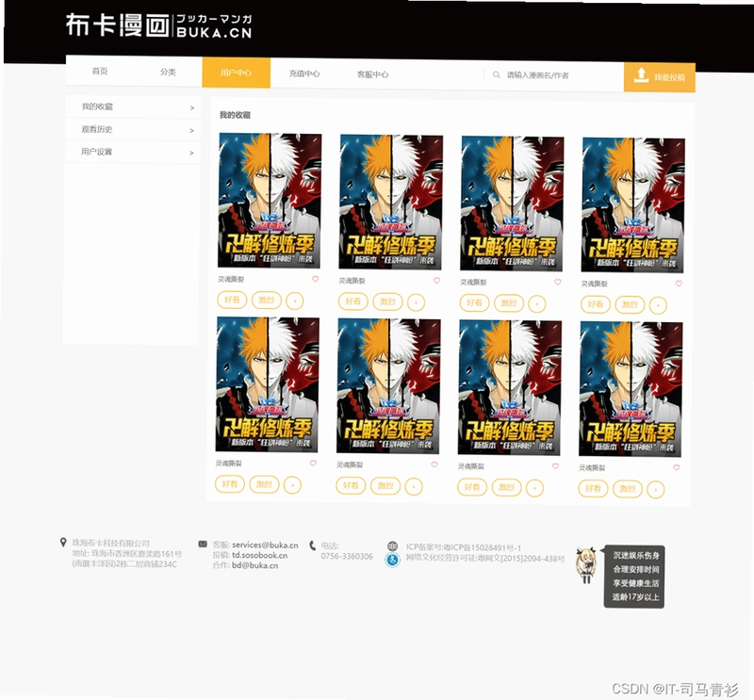
Task: Open 用户设置 in the sidebar
Action: click(x=132, y=152)
